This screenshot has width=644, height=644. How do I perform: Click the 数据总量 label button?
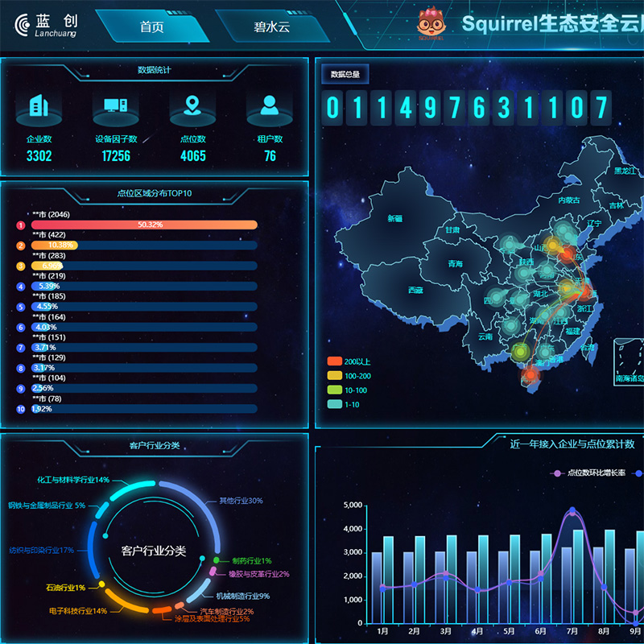pos(345,75)
